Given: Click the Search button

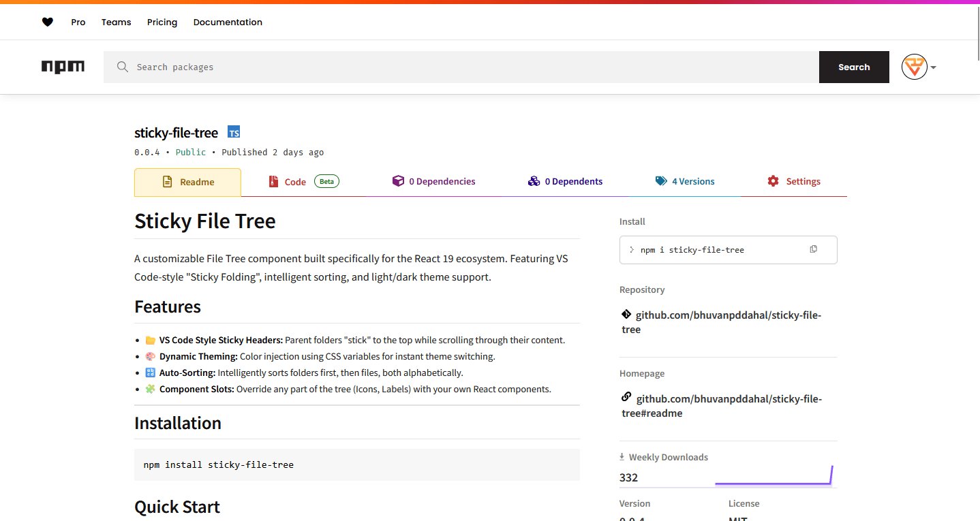Looking at the screenshot, I should [x=854, y=67].
